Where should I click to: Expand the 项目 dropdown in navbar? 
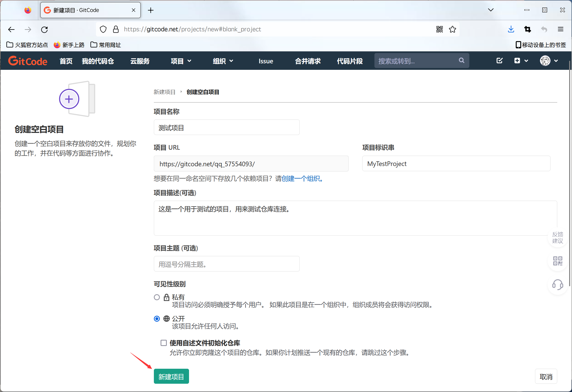click(x=181, y=61)
